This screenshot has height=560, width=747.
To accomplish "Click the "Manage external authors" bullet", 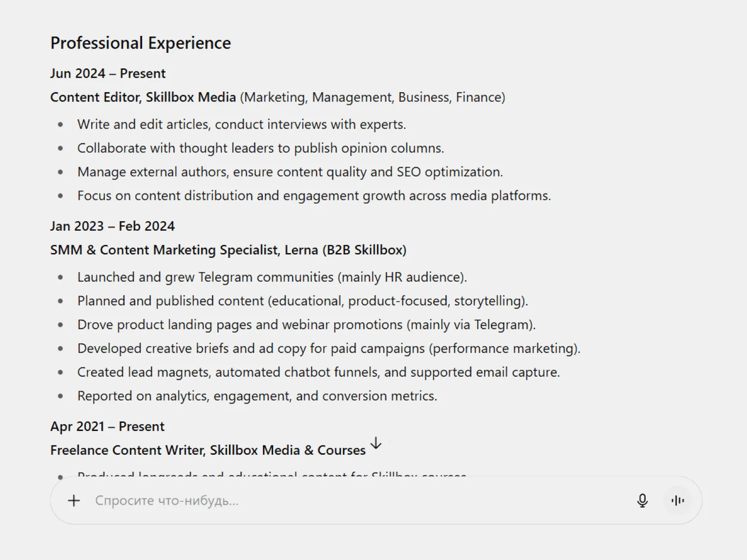I will (x=290, y=172).
